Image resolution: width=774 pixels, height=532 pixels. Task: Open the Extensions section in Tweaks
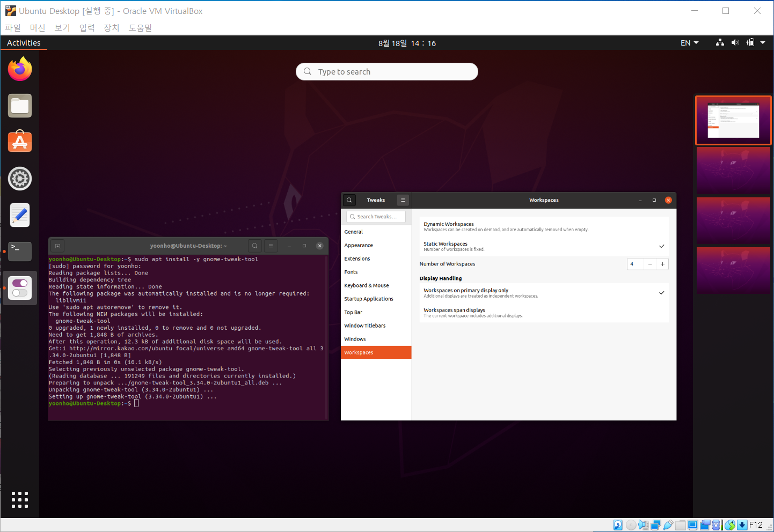[x=376, y=258]
